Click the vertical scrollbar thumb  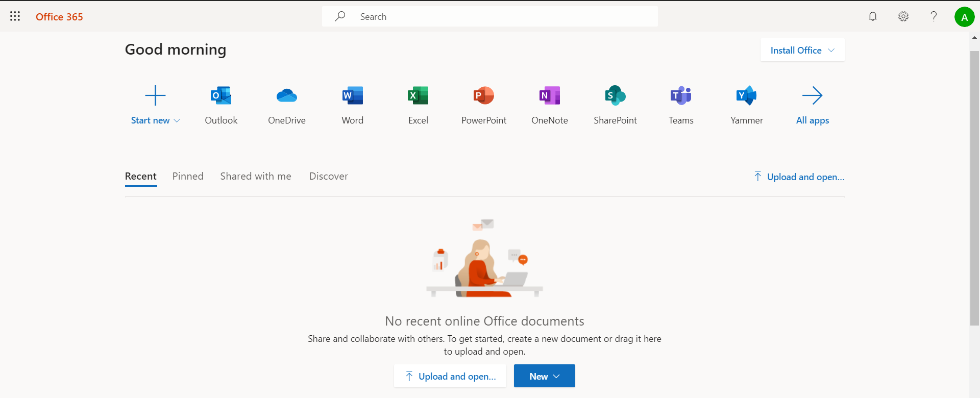pos(974,188)
